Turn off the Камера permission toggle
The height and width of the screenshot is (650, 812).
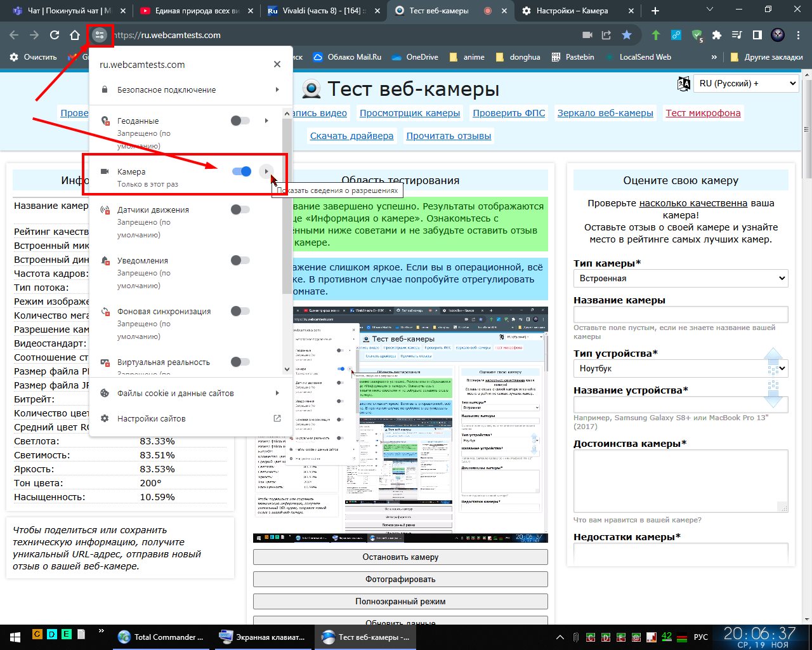click(x=242, y=171)
